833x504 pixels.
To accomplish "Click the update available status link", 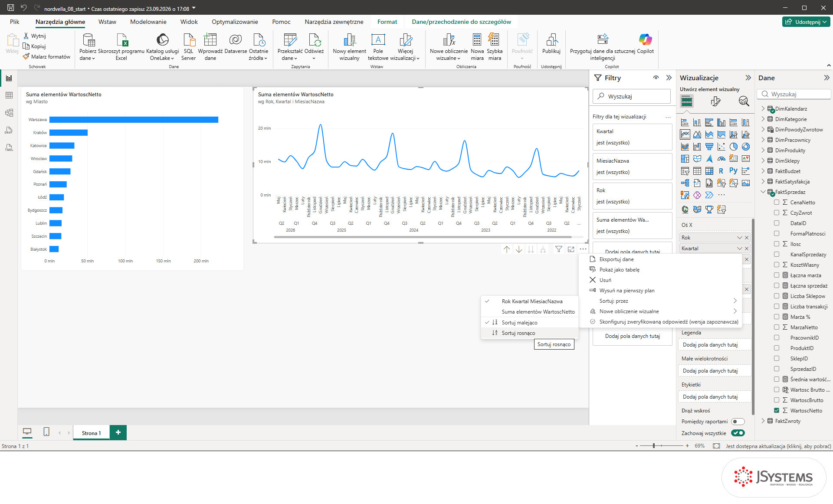I will click(x=778, y=446).
